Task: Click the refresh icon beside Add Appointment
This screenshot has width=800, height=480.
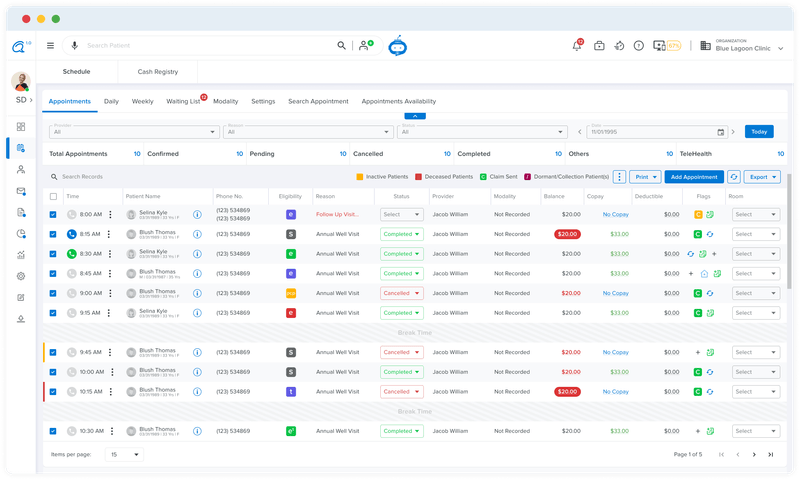Action: click(734, 176)
